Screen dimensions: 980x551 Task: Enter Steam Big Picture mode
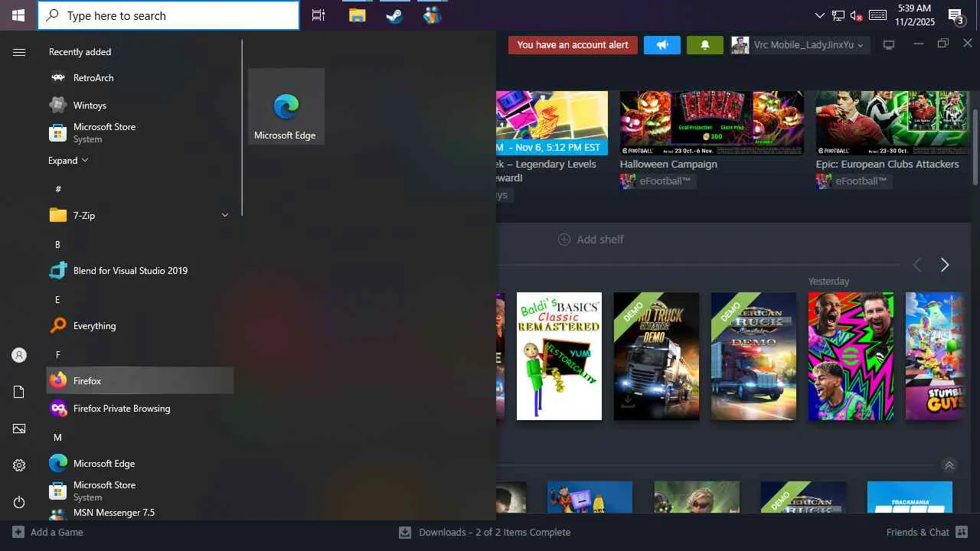pos(889,45)
